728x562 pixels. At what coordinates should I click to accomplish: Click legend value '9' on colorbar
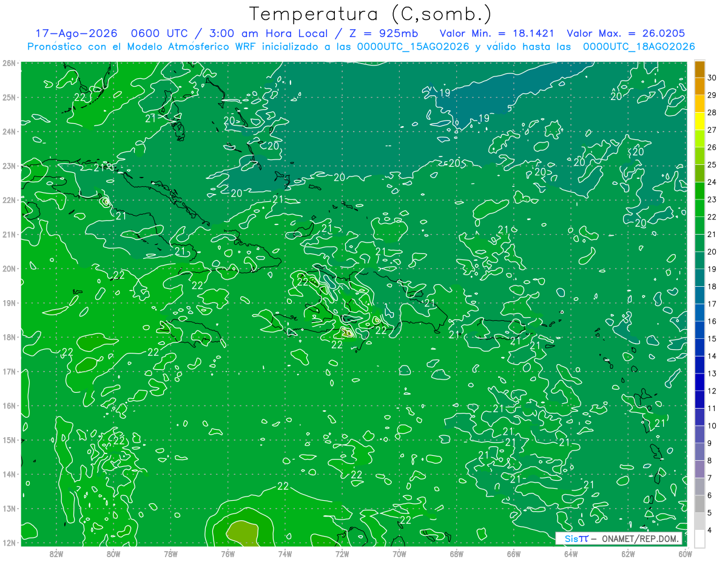(x=710, y=443)
